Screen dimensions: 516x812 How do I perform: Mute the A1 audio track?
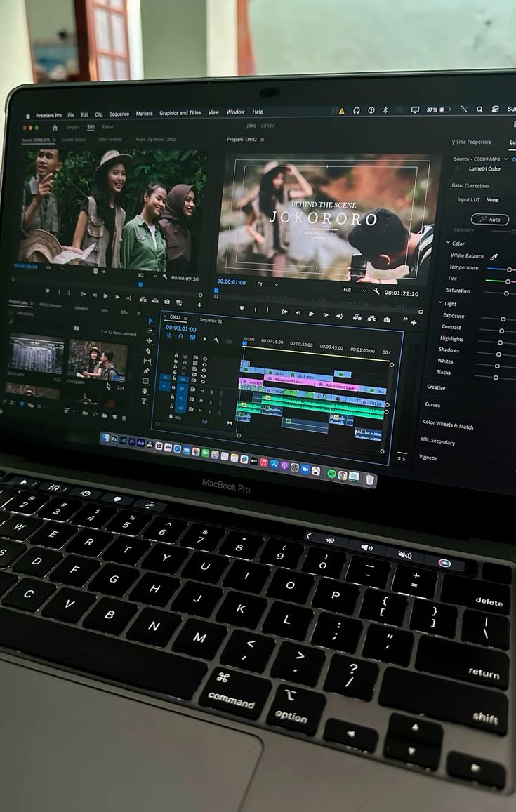[x=202, y=390]
